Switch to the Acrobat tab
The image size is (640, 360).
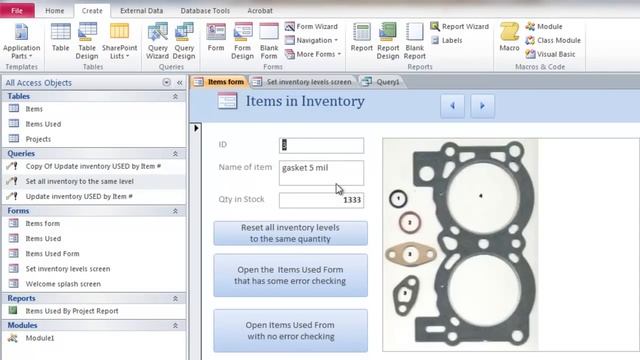click(260, 11)
